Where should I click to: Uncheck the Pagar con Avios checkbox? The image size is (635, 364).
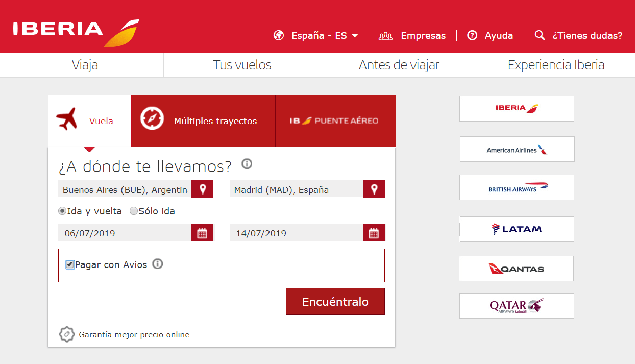pos(70,264)
